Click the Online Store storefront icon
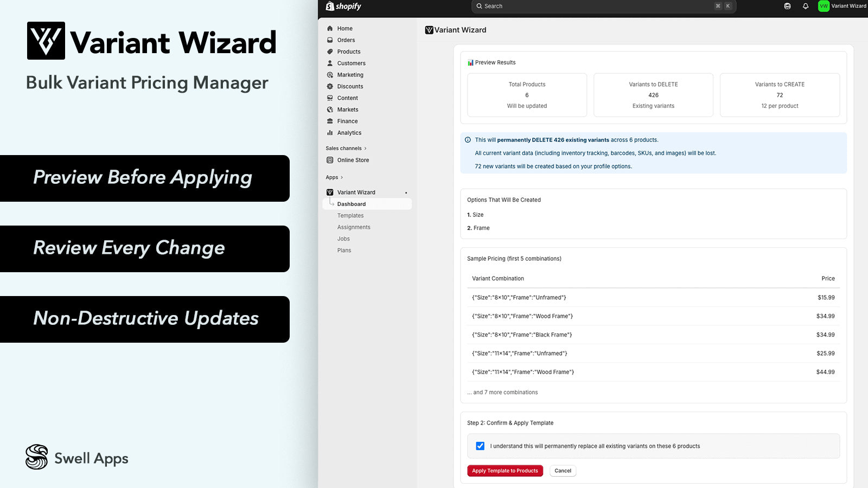The width and height of the screenshot is (868, 488). tap(330, 160)
